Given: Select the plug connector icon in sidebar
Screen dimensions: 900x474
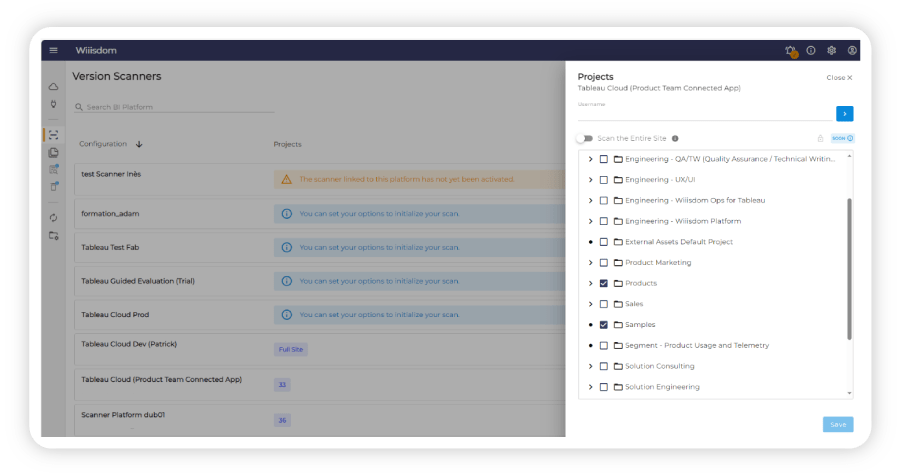Looking at the screenshot, I should [53, 104].
